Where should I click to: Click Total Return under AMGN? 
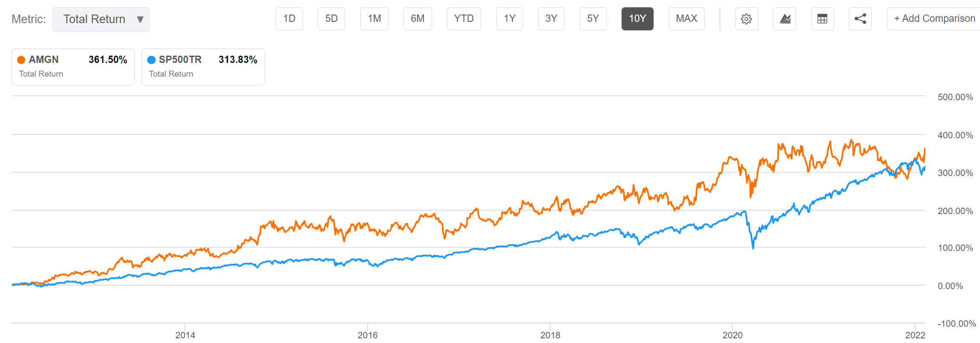(x=41, y=74)
